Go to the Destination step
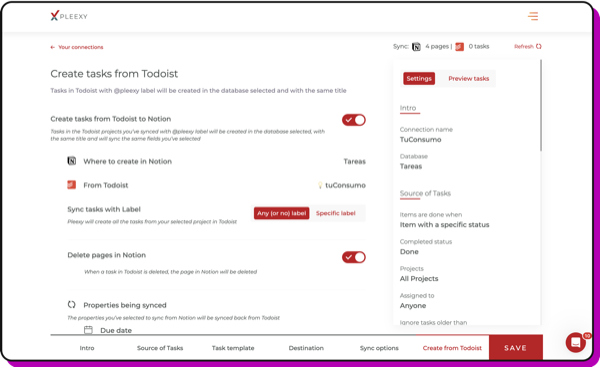The width and height of the screenshot is (600, 367). (306, 348)
